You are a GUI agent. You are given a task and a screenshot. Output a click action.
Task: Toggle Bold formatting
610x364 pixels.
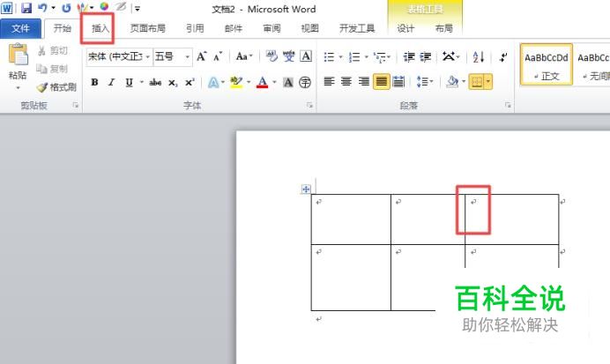pos(94,83)
